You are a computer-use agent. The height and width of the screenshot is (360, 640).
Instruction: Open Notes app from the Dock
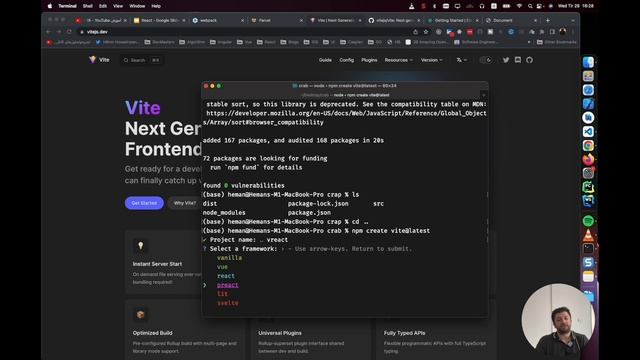click(x=588, y=276)
